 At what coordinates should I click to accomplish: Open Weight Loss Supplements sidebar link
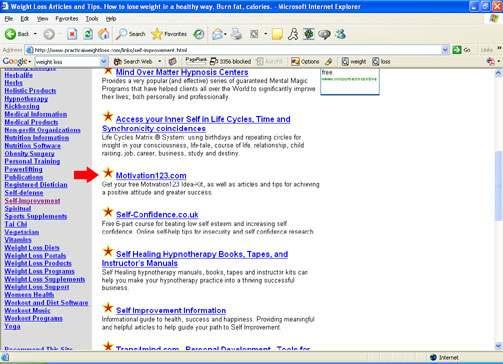[x=45, y=279]
